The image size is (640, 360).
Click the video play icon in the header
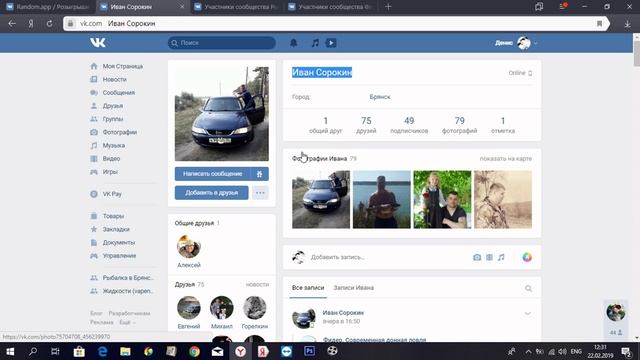pos(331,43)
